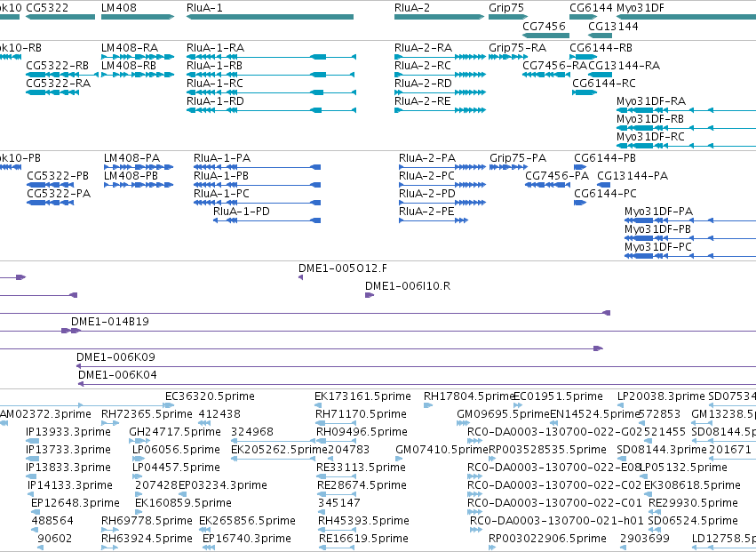Click transcript CG13144-RA

pyautogui.click(x=601, y=75)
